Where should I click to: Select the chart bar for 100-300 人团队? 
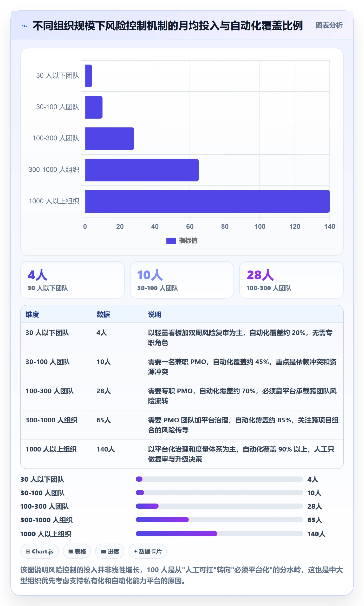tap(109, 139)
